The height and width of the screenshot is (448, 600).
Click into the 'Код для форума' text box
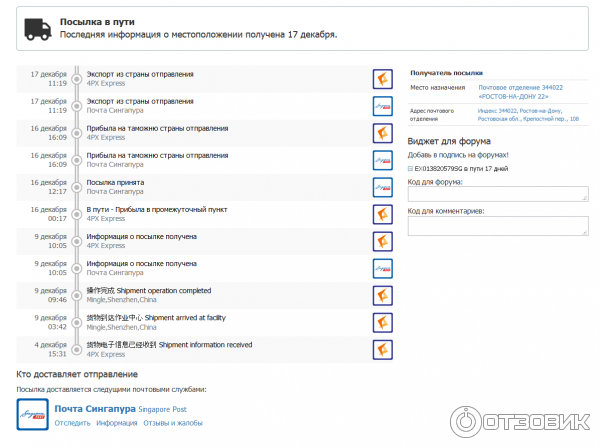498,195
